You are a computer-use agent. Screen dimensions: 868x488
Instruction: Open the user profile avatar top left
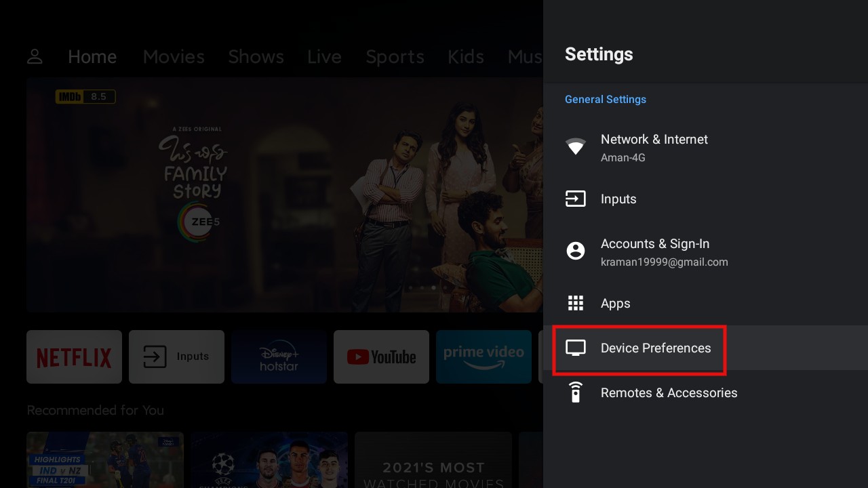35,57
